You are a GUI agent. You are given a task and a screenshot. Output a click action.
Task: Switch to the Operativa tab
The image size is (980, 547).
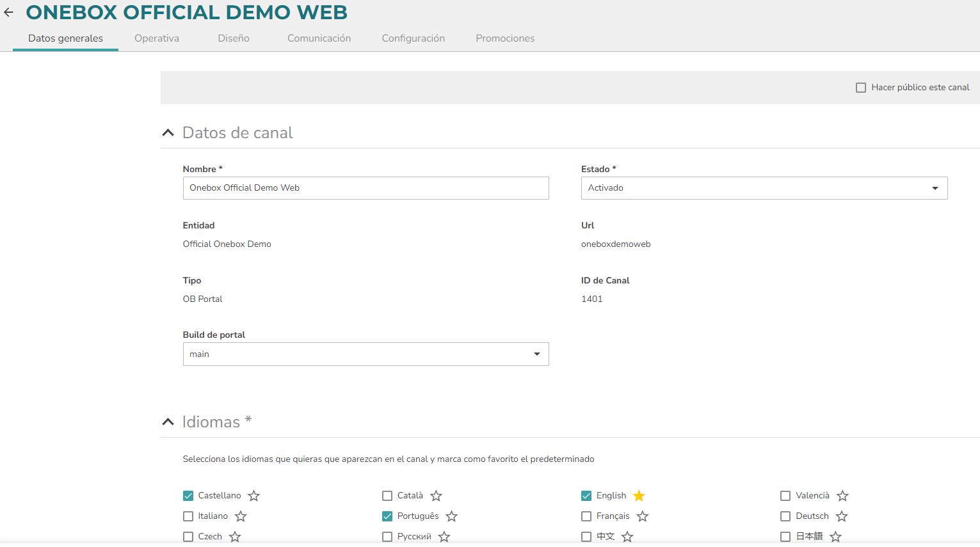tap(157, 38)
